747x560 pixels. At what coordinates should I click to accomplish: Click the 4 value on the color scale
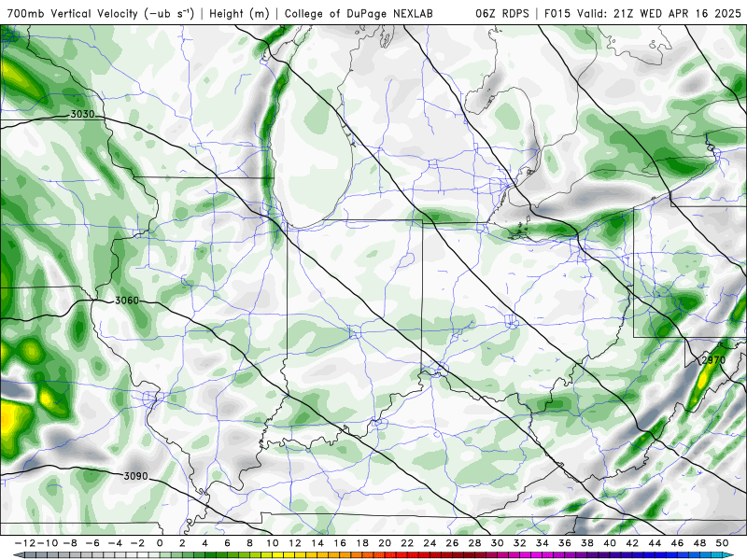pos(204,543)
